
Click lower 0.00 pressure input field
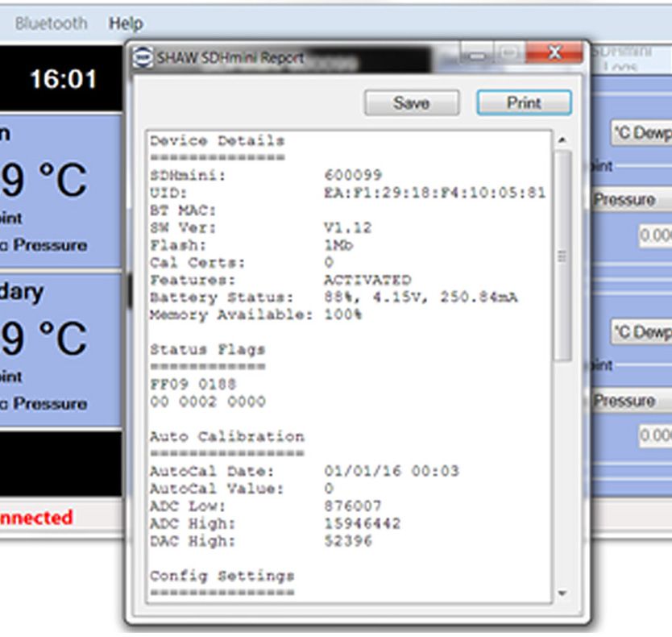(656, 435)
